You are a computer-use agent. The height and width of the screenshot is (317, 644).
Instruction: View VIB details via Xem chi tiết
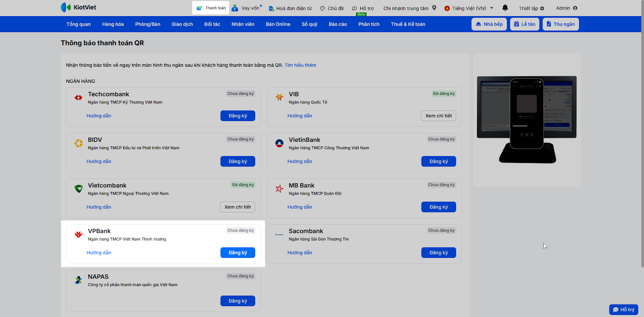coord(439,116)
